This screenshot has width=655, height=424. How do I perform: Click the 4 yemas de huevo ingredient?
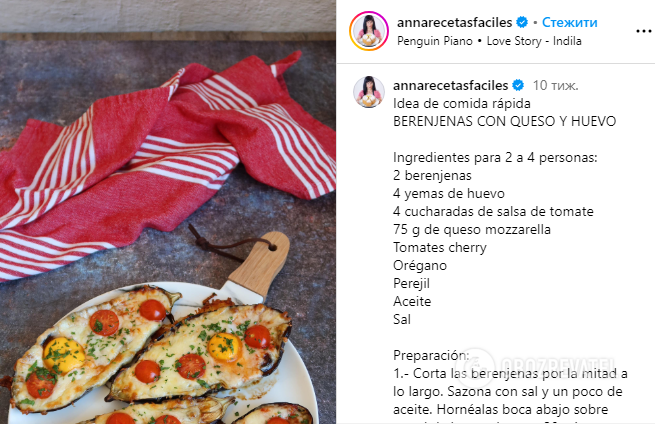tap(449, 194)
